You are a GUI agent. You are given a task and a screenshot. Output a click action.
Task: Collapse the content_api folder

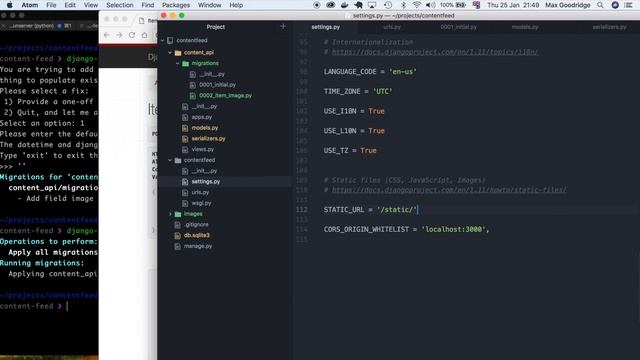170,53
